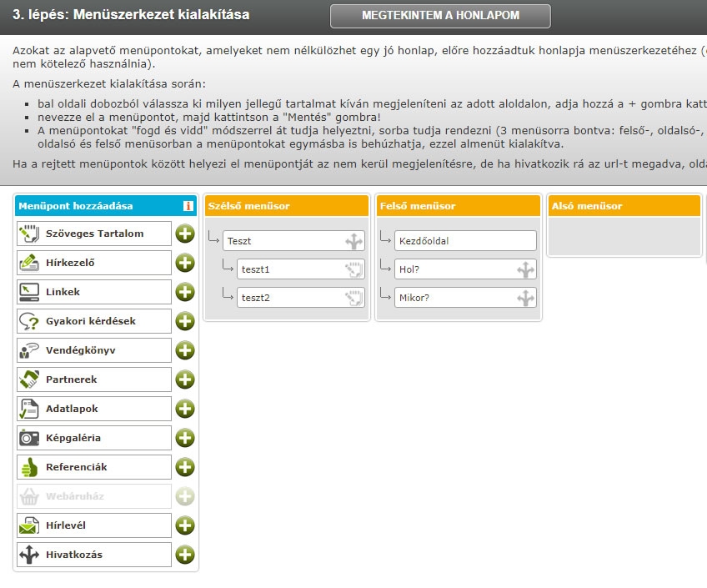Click the Alsó menüsor panel header
This screenshot has width=707, height=588.
coord(624,206)
